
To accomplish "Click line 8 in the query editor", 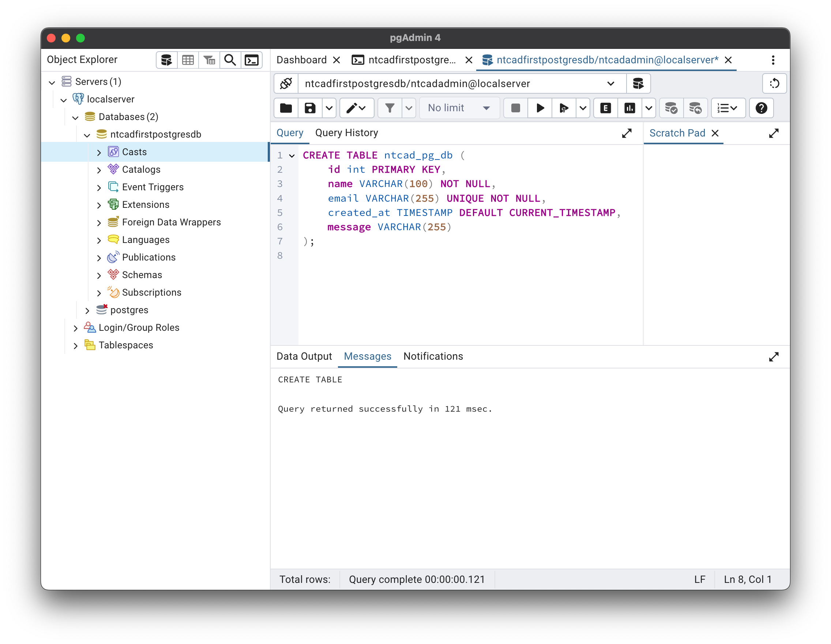I will click(x=470, y=256).
